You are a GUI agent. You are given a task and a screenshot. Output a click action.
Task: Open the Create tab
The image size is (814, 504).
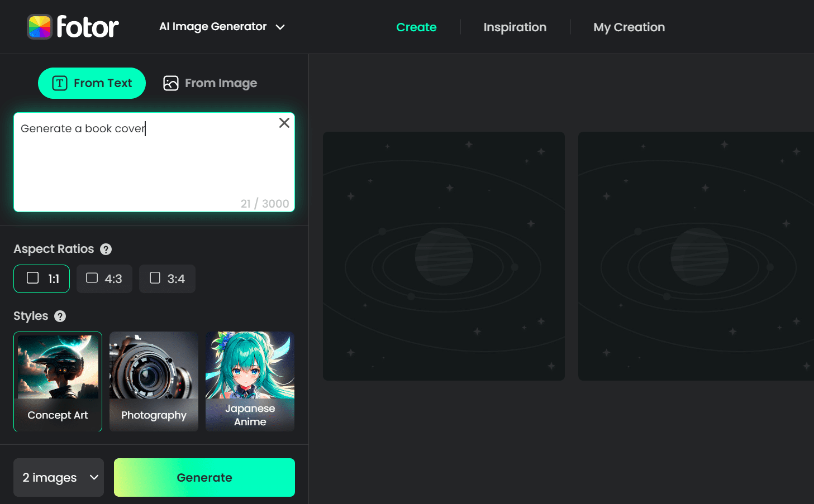[x=416, y=27]
